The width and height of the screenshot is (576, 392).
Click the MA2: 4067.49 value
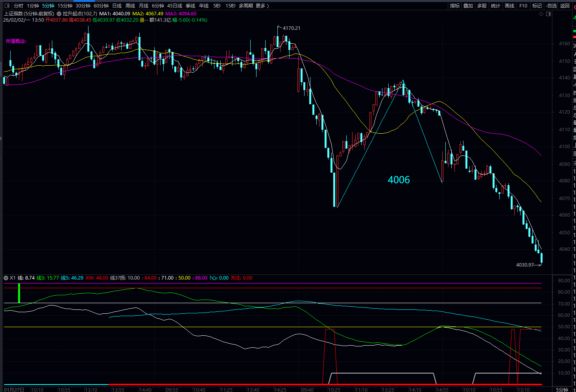coord(148,14)
